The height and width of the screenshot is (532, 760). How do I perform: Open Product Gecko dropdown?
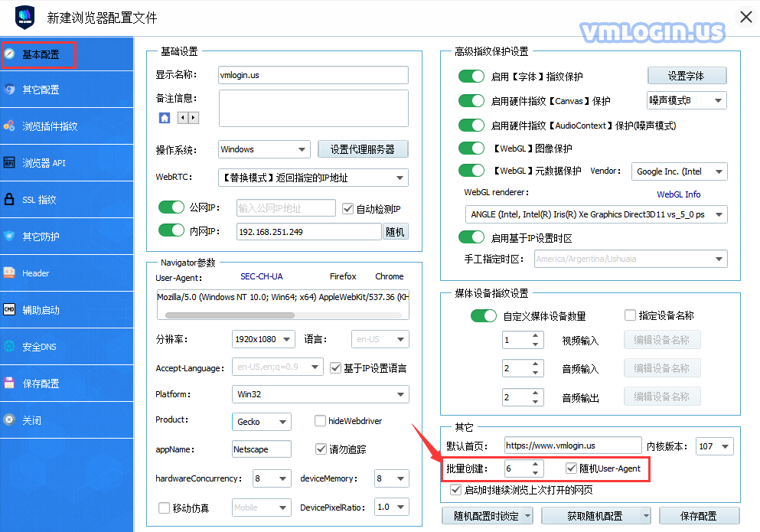coord(262,422)
